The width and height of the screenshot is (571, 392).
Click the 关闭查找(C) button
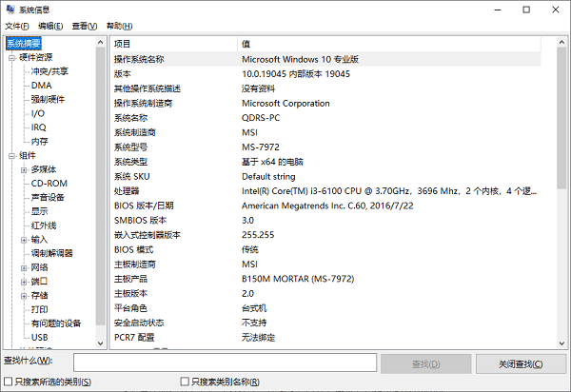pyautogui.click(x=510, y=363)
